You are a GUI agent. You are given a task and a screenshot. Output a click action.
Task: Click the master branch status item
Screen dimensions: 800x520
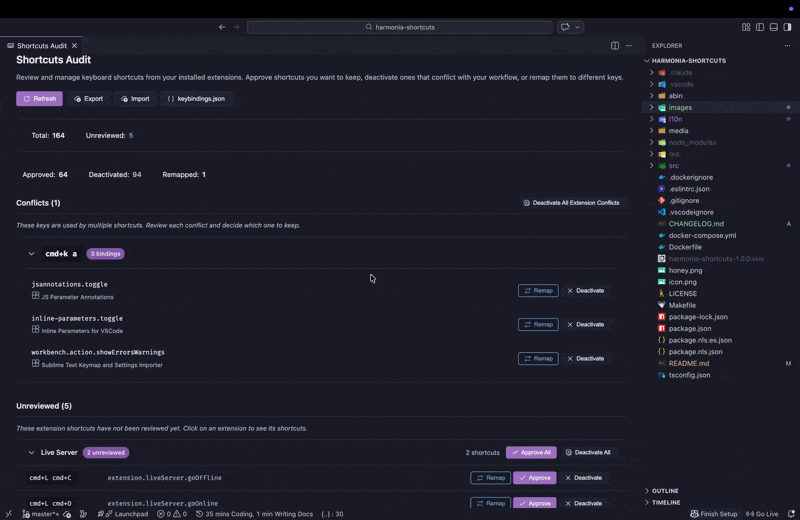point(41,514)
